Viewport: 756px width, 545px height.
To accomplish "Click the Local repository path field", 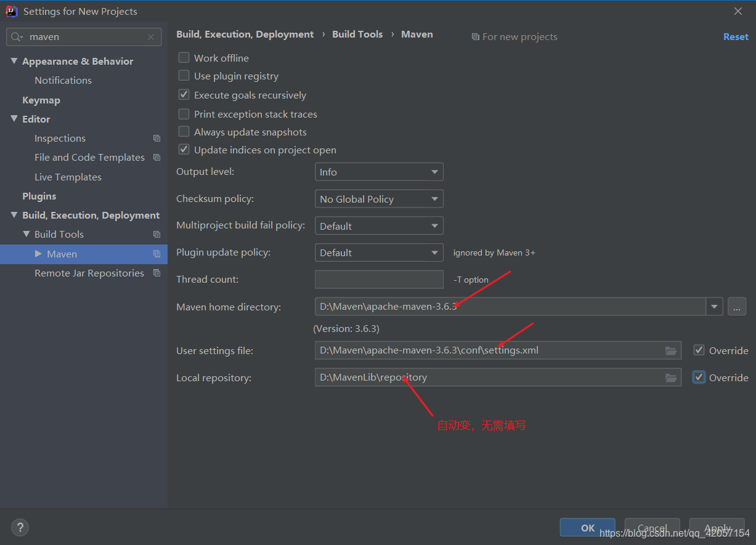I will click(x=498, y=377).
